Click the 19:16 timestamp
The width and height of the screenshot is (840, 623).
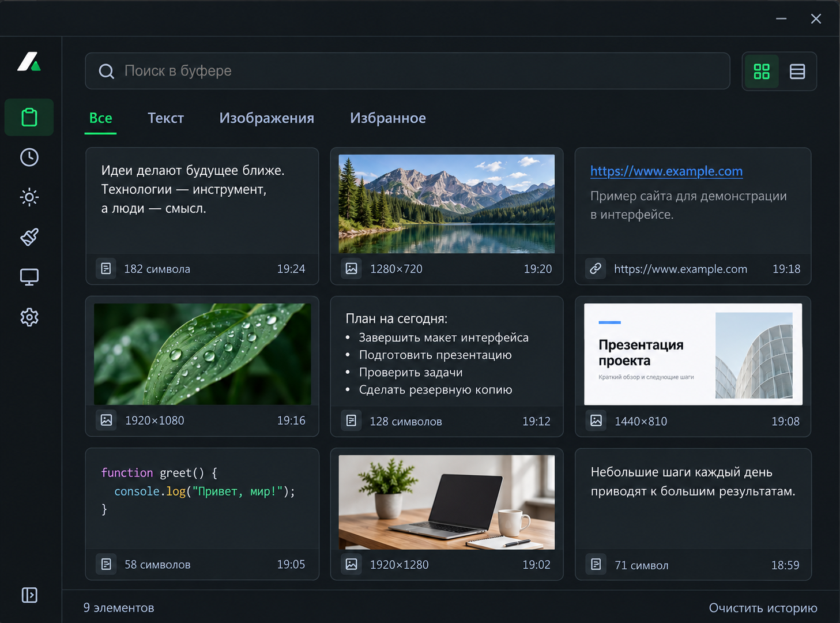(x=291, y=421)
